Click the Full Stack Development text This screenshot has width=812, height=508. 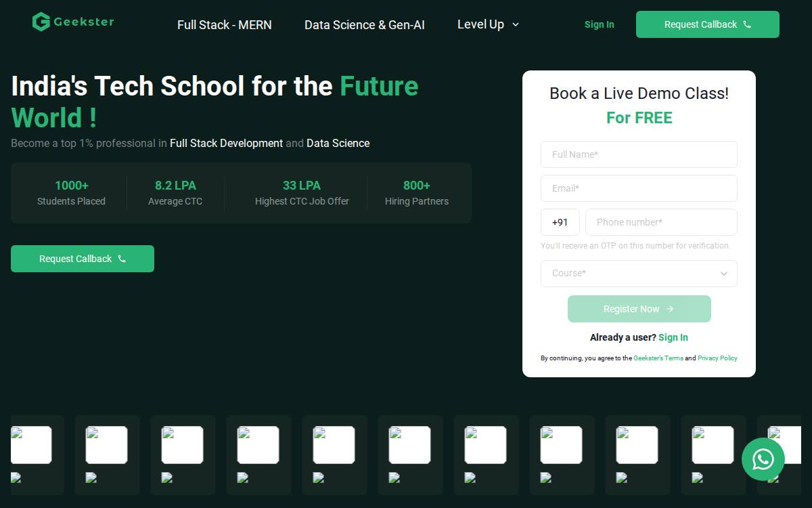(x=227, y=144)
